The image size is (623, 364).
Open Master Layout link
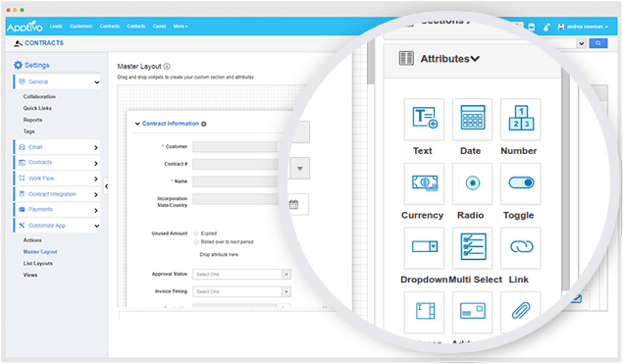click(40, 251)
